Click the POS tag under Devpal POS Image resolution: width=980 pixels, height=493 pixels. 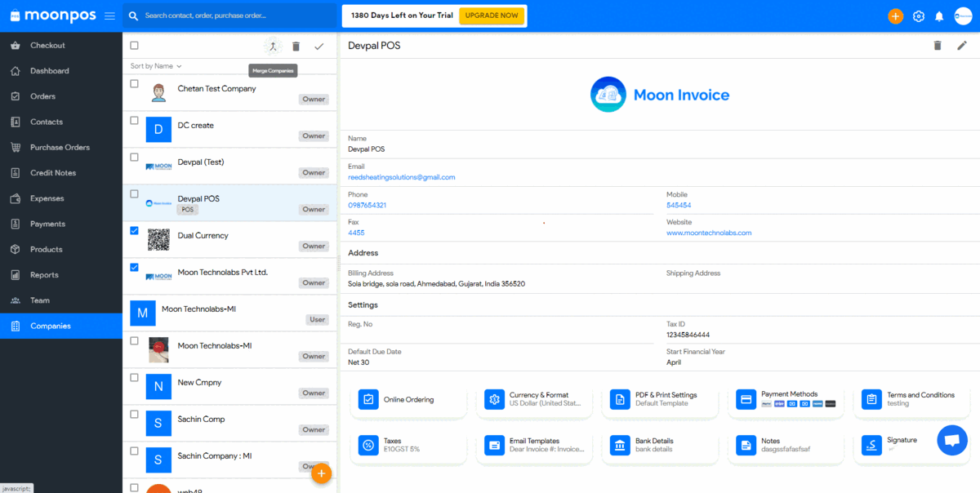pyautogui.click(x=188, y=210)
